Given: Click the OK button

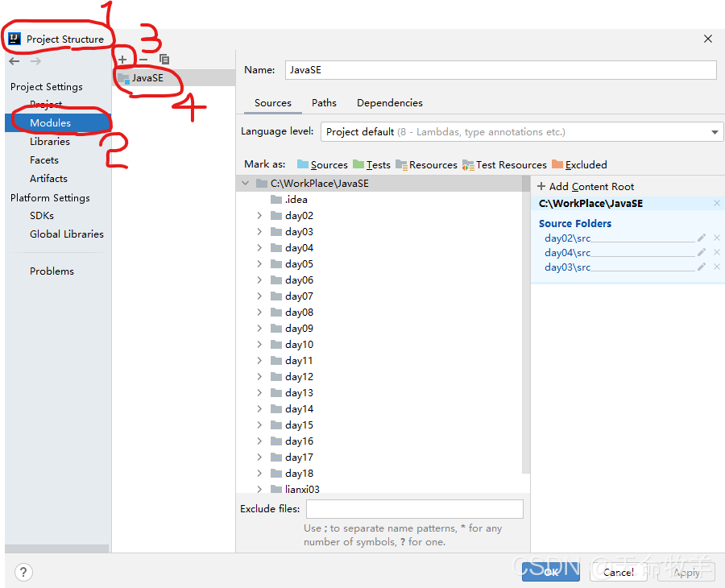Looking at the screenshot, I should (551, 572).
